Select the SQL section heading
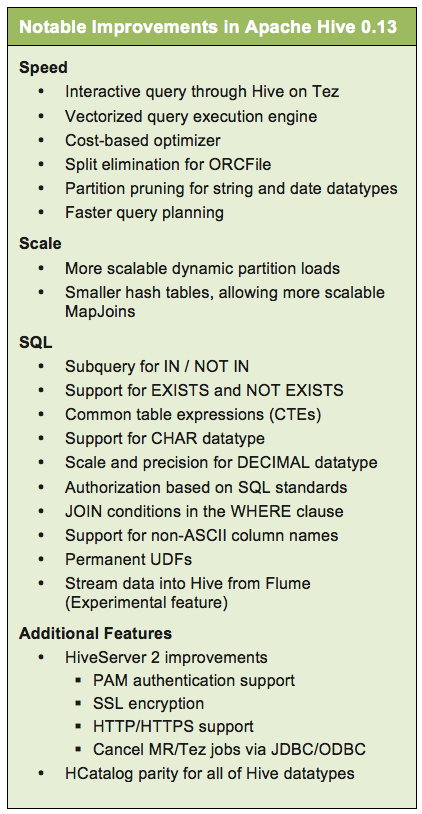 pyautogui.click(x=35, y=342)
